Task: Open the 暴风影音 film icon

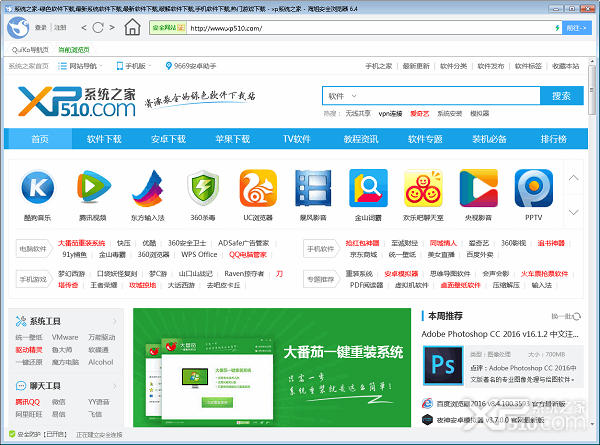Action: (x=313, y=188)
